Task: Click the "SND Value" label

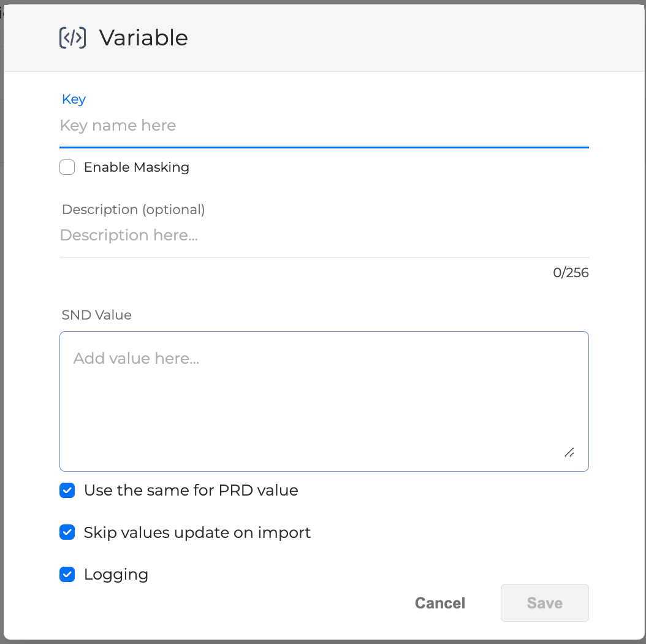Action: point(97,315)
